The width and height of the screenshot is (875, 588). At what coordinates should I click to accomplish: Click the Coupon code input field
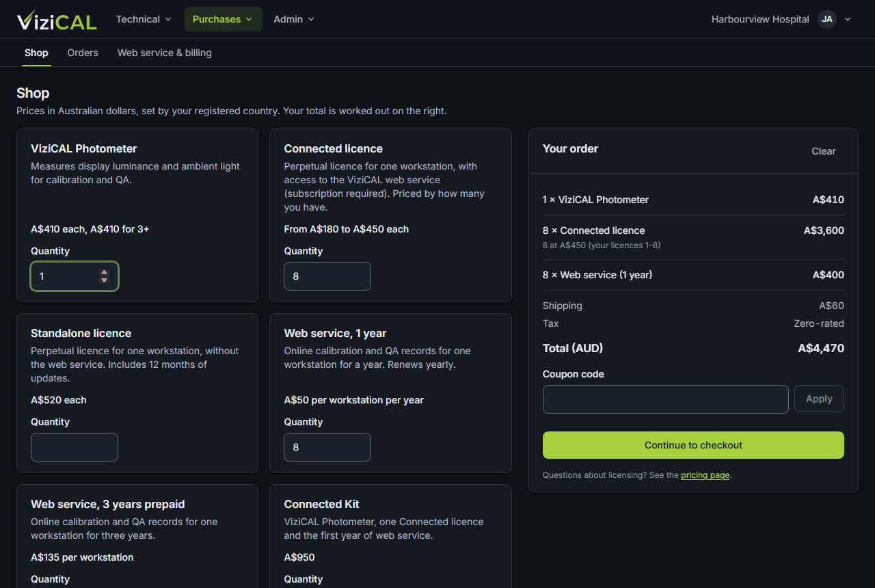666,399
